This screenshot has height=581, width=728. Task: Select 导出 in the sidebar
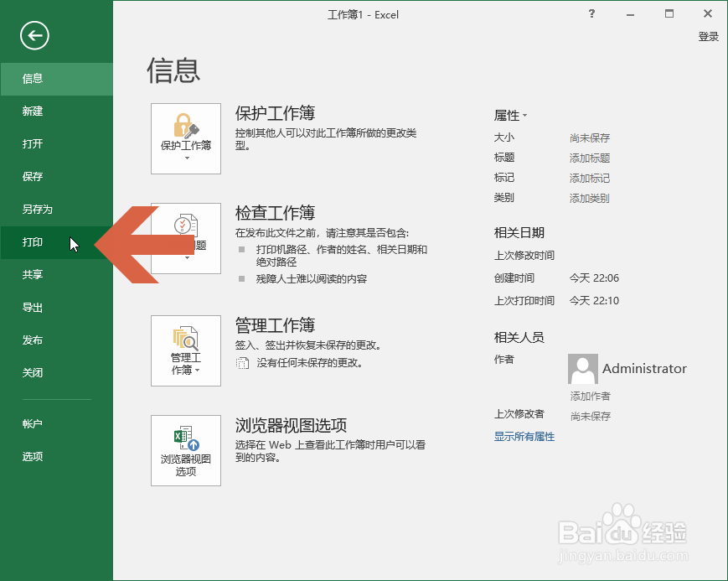(x=57, y=307)
